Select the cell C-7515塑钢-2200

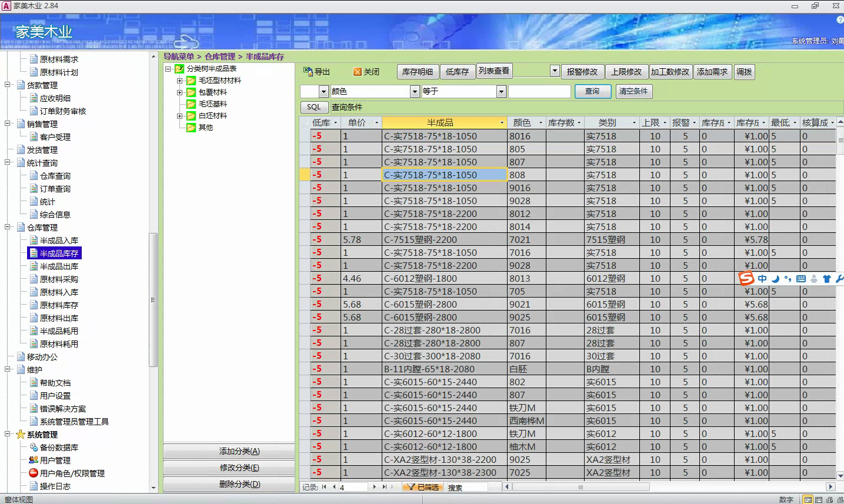click(x=444, y=239)
